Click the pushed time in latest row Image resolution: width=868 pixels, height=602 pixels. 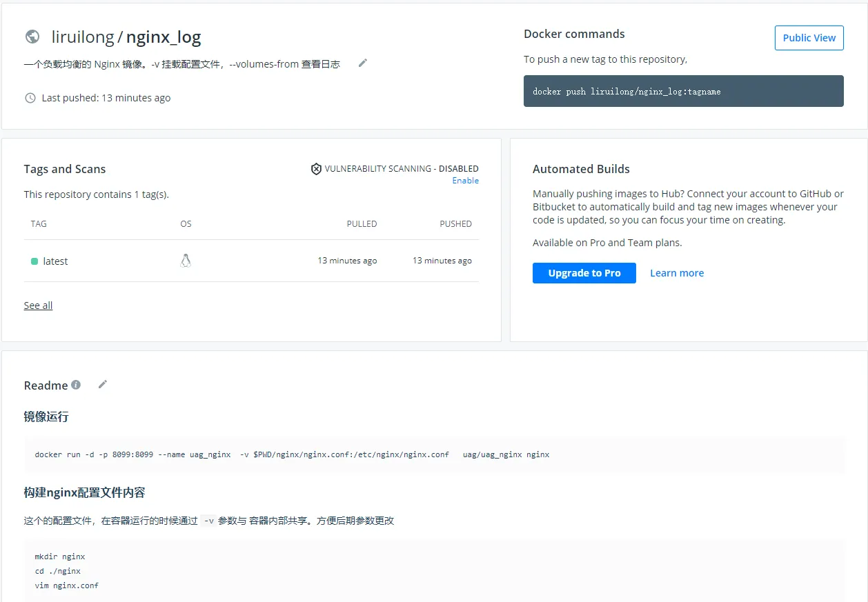tap(442, 261)
